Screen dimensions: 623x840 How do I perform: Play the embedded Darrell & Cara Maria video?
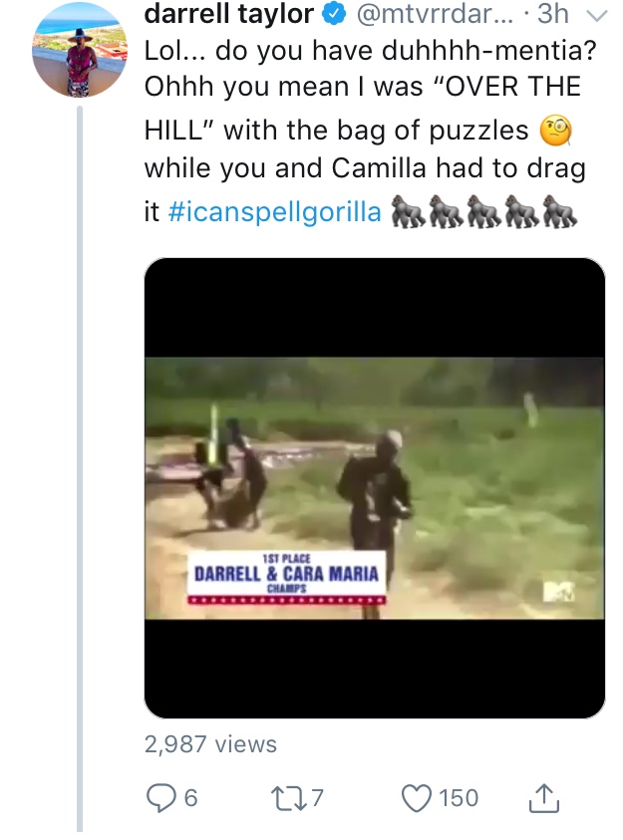pyautogui.click(x=375, y=488)
